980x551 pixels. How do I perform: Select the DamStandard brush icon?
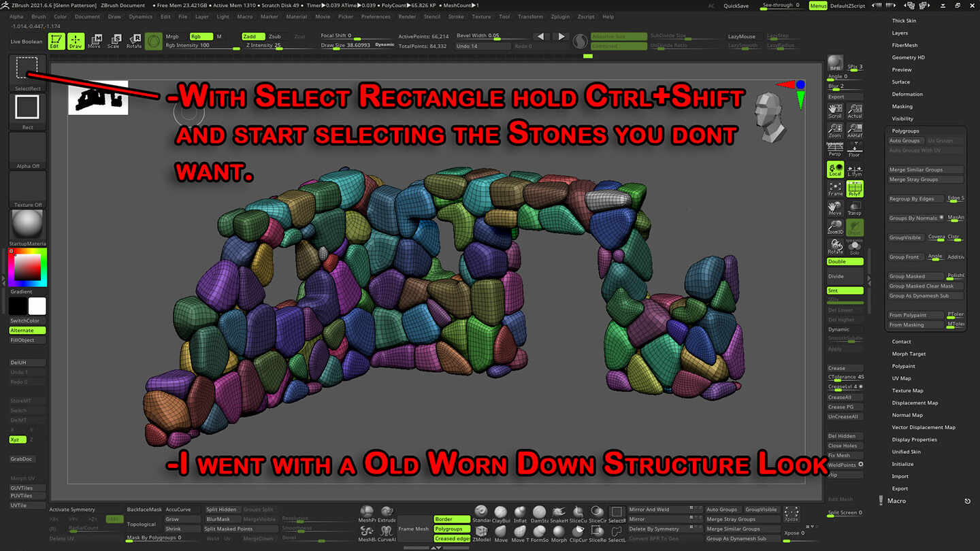[x=538, y=511]
